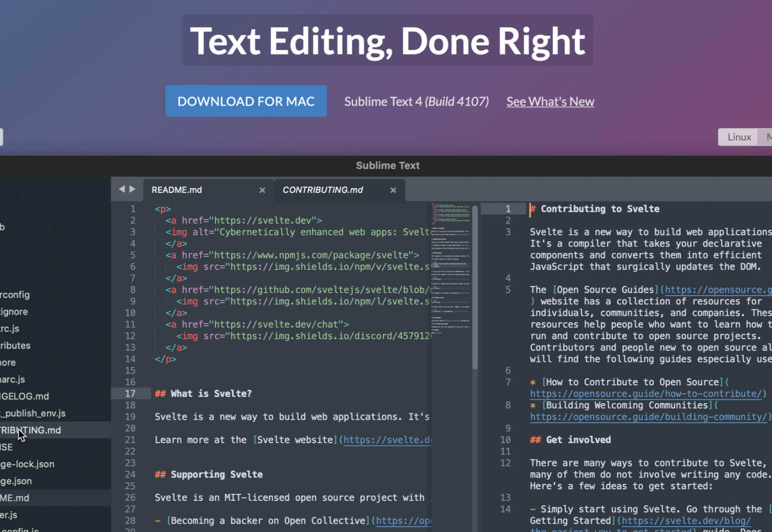This screenshot has height=532, width=772.
Task: Click the minimap code preview
Action: tap(451, 270)
